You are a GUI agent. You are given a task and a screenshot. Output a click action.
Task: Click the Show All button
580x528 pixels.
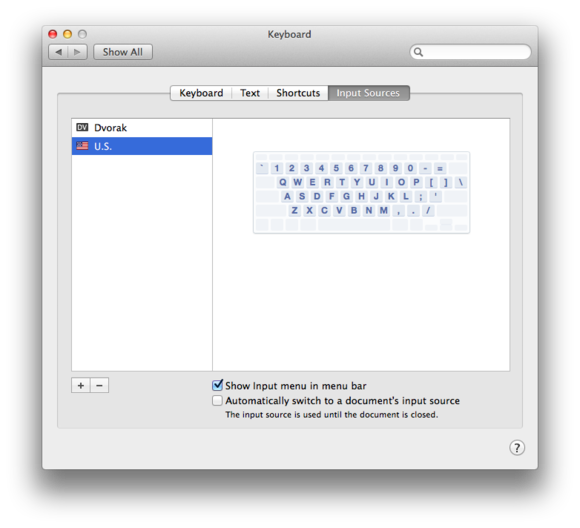tap(123, 52)
